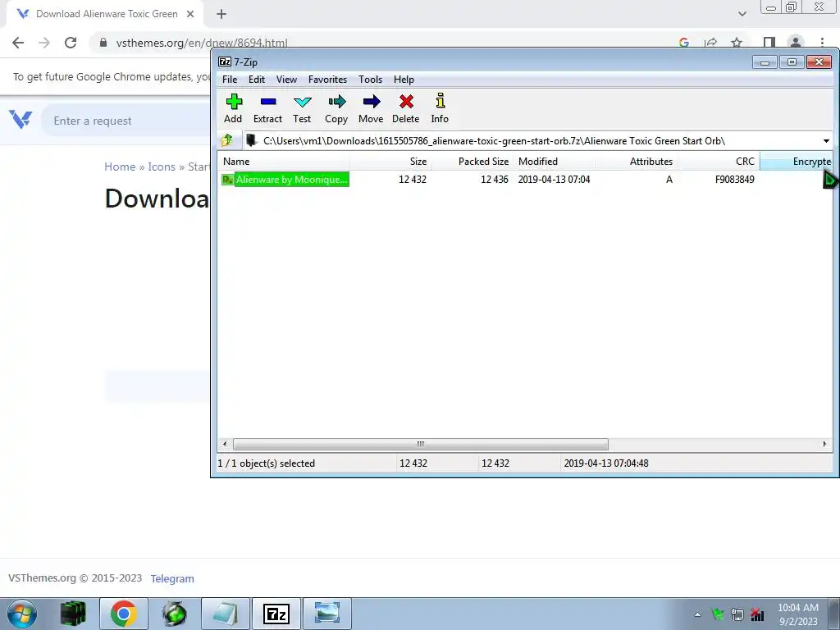Click the Google icon in address bar

click(x=684, y=43)
